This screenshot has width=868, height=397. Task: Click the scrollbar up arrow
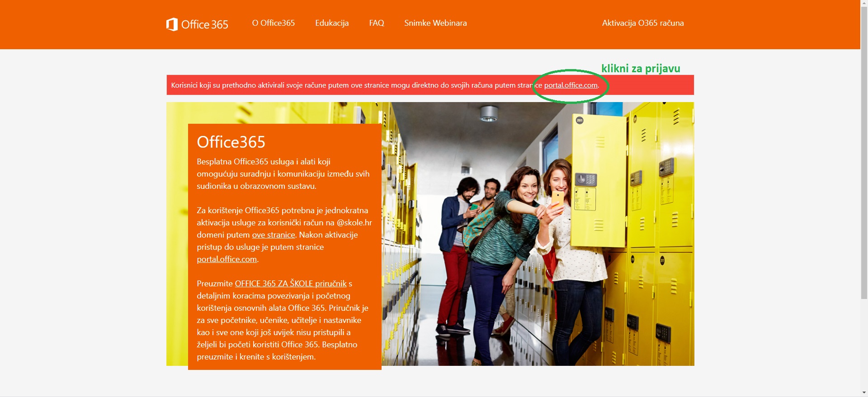point(864,4)
